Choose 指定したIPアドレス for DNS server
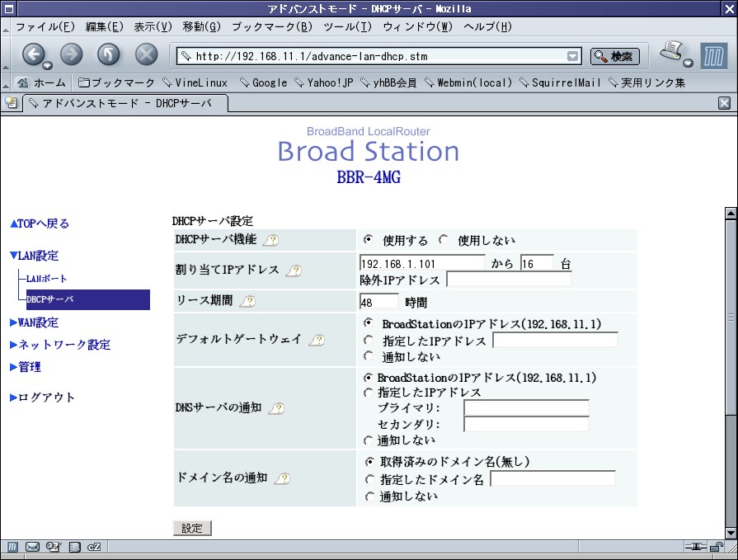The image size is (738, 560). [x=368, y=392]
